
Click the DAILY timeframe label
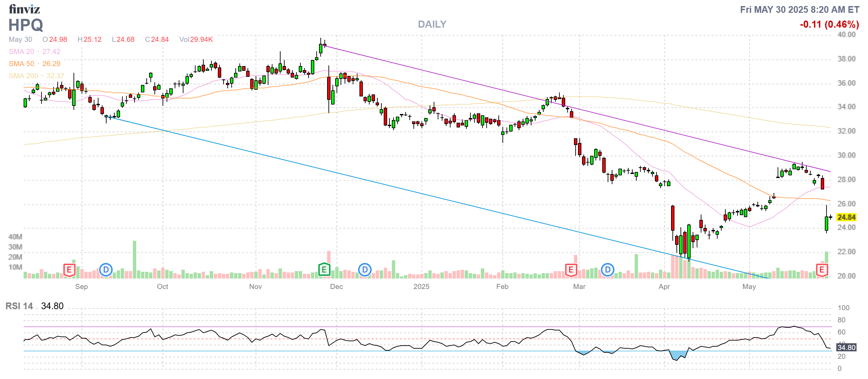click(x=432, y=24)
